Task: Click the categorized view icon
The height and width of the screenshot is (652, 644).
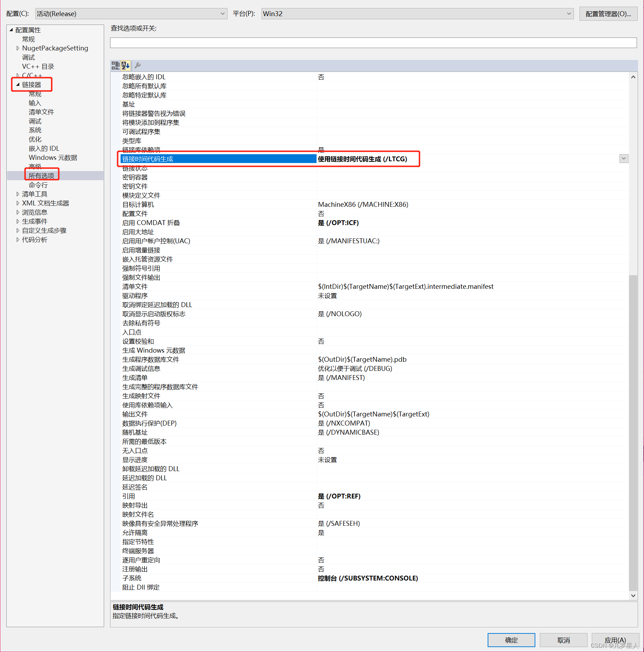Action: click(115, 65)
